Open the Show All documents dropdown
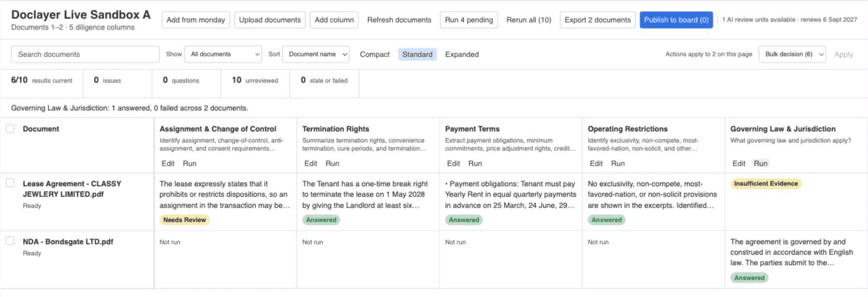Viewport: 868px width, 297px height. point(223,54)
